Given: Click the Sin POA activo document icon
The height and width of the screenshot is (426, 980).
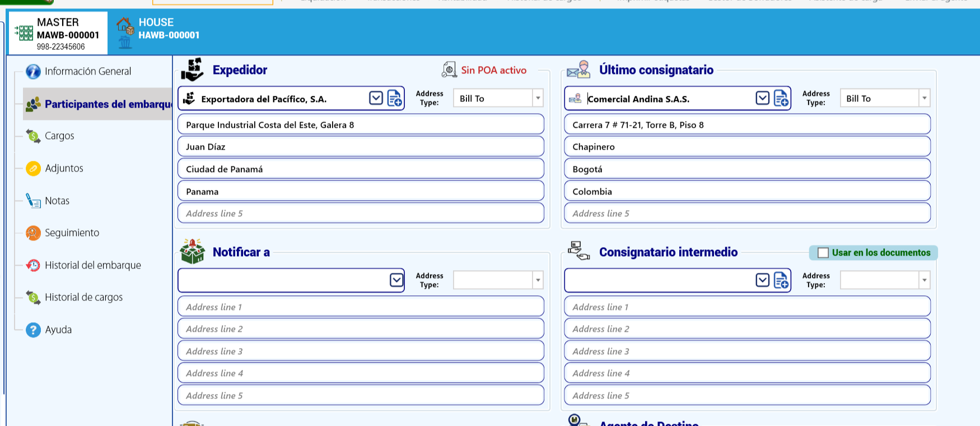Looking at the screenshot, I should [x=449, y=70].
